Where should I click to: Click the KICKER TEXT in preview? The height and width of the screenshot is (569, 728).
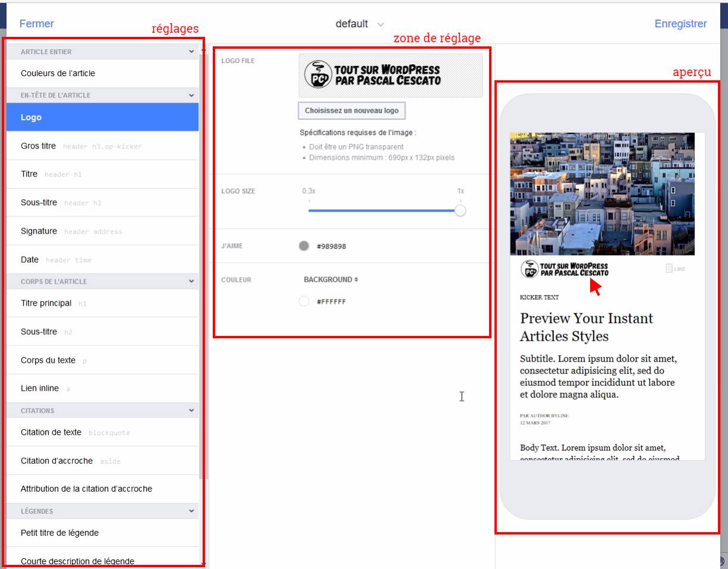tap(539, 297)
